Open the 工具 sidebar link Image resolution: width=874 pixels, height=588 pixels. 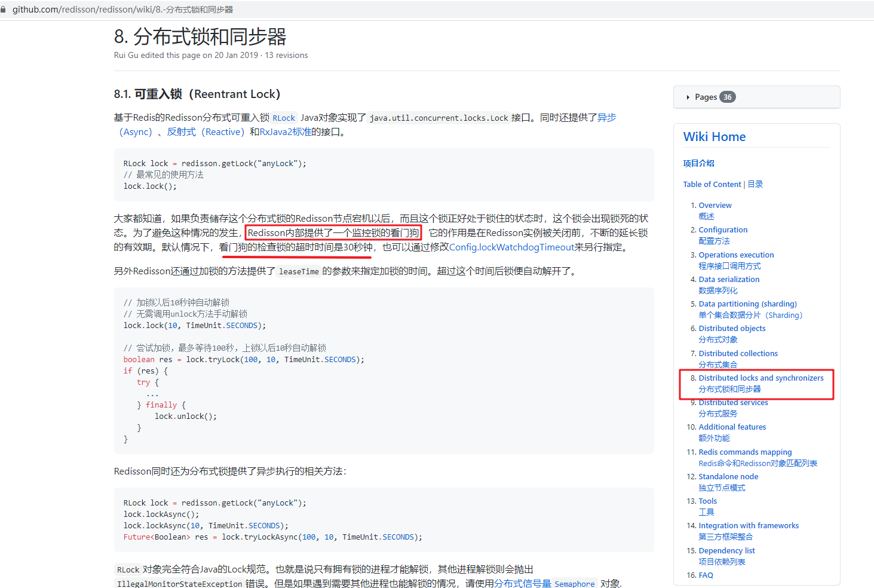[706, 512]
